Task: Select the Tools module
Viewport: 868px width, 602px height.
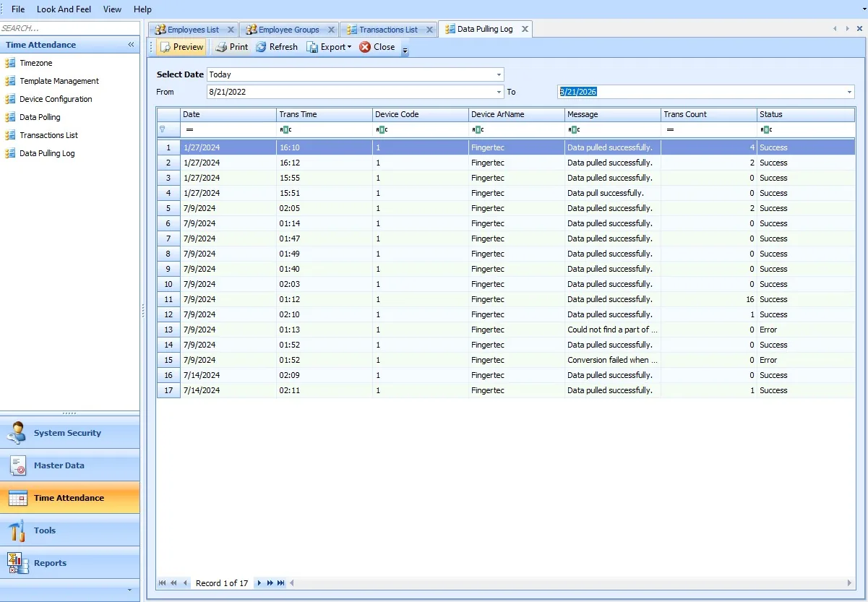Action: 70,530
